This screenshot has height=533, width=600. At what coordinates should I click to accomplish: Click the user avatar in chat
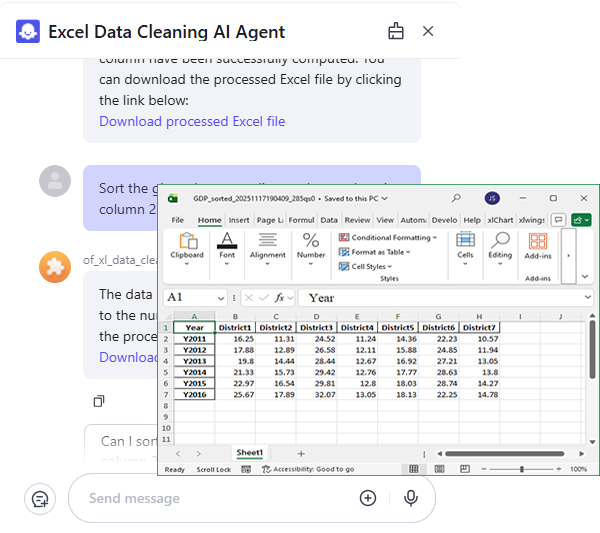point(55,181)
